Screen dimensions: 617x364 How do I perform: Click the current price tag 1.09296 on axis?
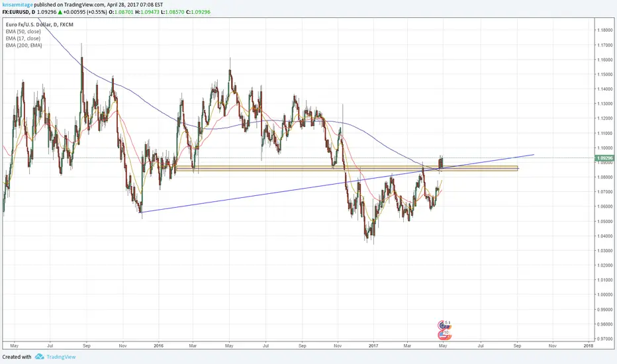pos(604,158)
